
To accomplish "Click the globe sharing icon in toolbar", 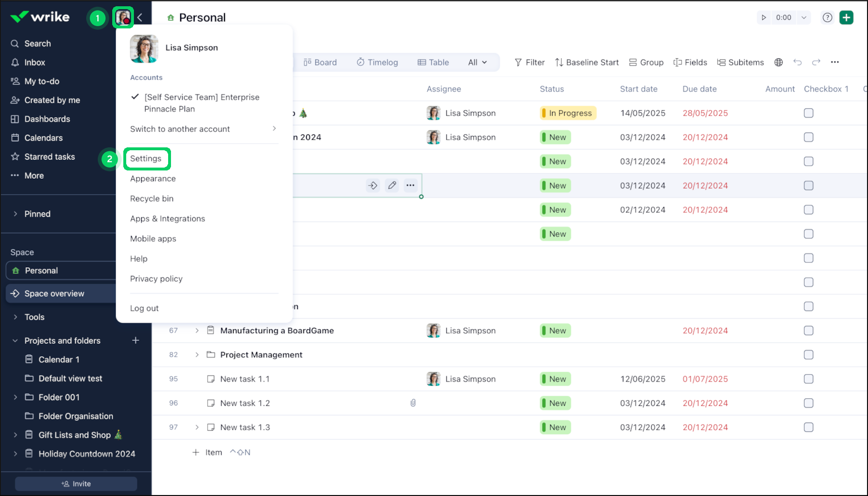I will (778, 62).
